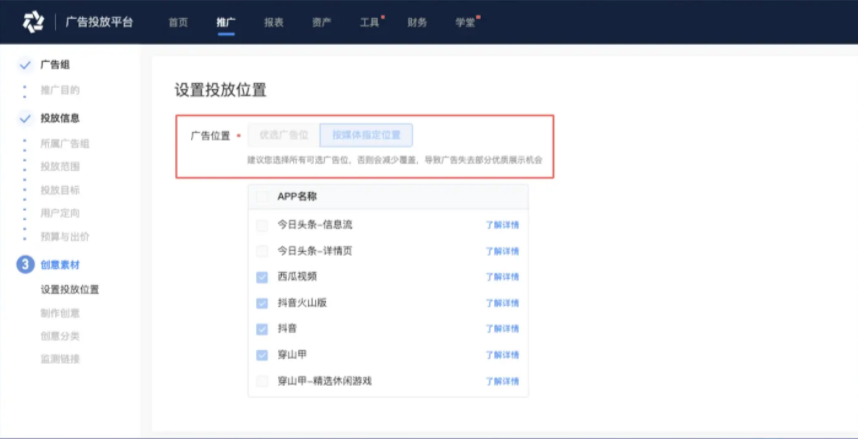Uncheck the 抖音火山版 checkbox
The image size is (858, 439).
(x=262, y=303)
